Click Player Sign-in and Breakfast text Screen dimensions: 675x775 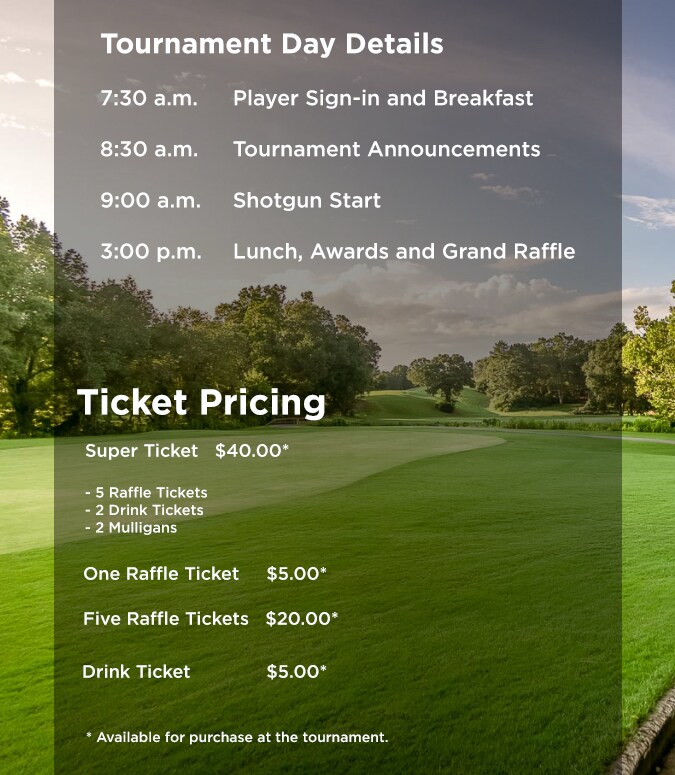pos(383,99)
